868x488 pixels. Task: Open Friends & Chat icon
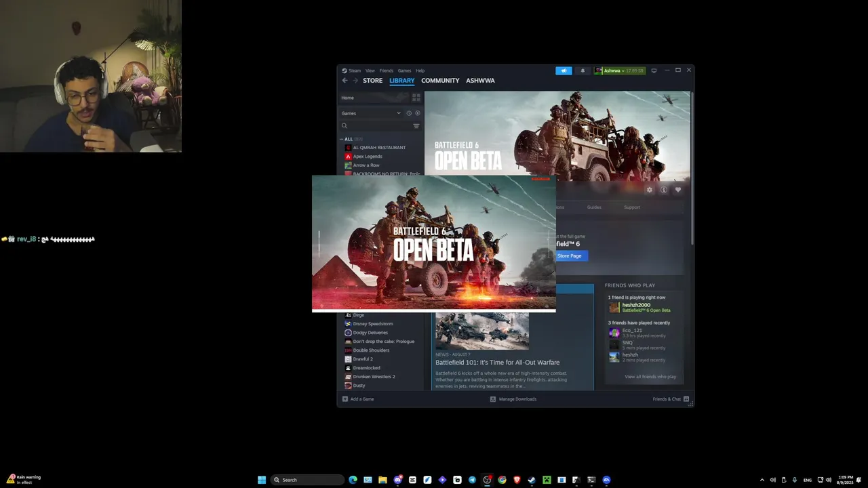(686, 399)
